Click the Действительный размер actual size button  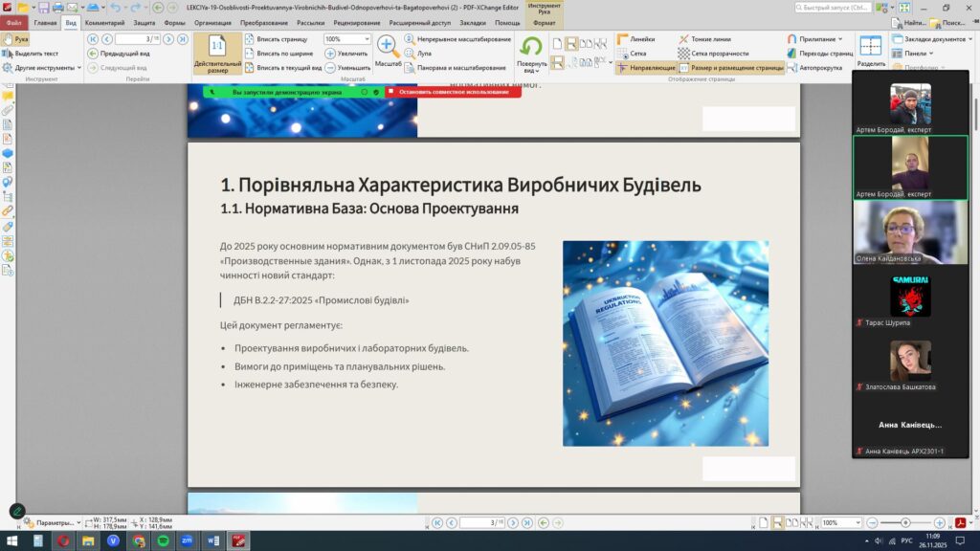pos(217,54)
